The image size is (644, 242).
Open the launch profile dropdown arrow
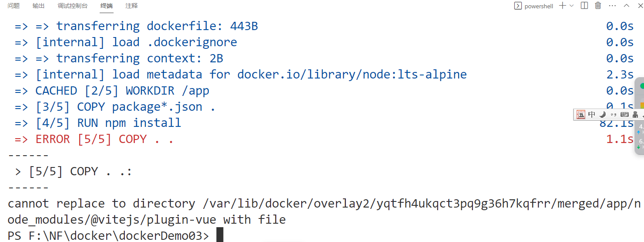click(x=572, y=6)
